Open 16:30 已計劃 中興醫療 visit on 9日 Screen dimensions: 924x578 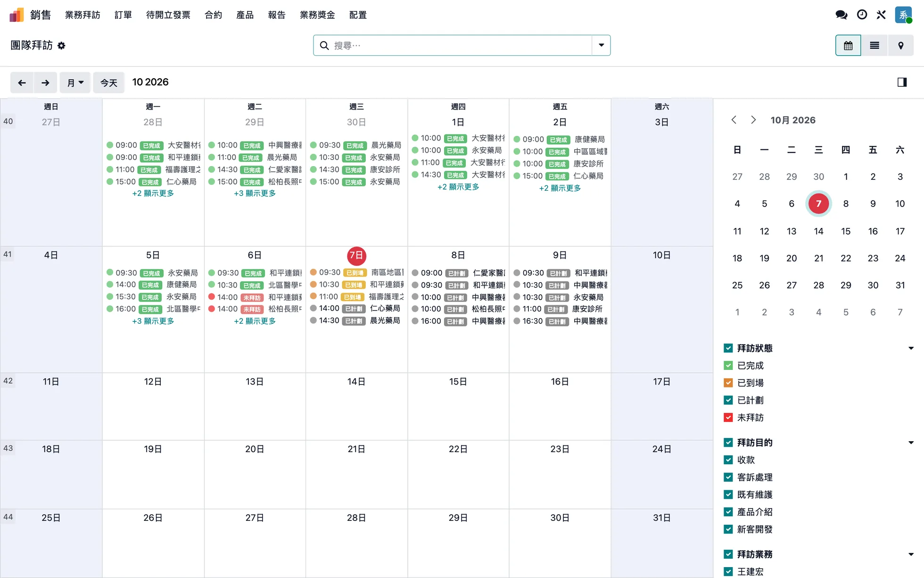[x=560, y=321]
